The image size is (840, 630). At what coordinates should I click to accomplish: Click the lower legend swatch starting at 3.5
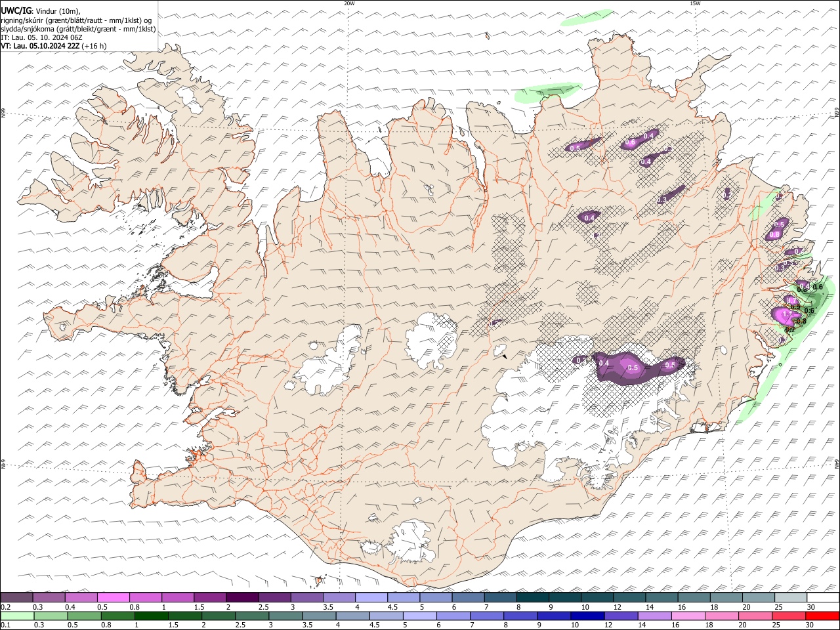click(x=319, y=616)
